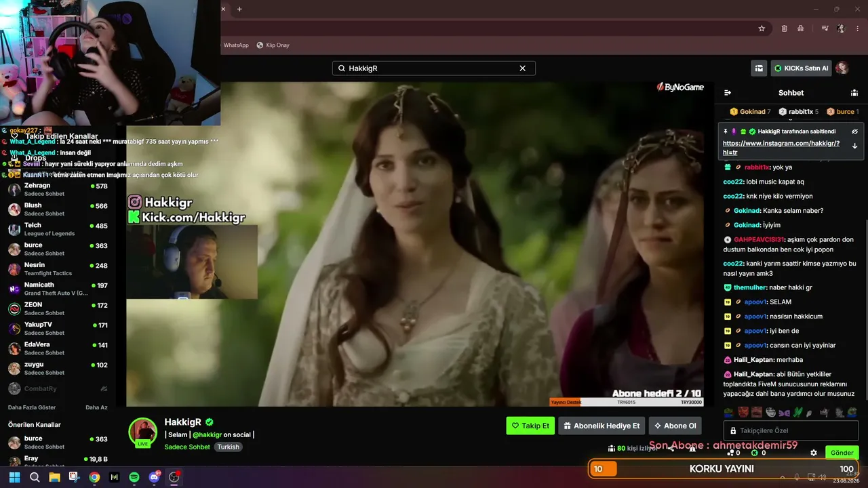Open the ZEON channel in sidebar
The height and width of the screenshot is (488, 868).
pyautogui.click(x=58, y=308)
